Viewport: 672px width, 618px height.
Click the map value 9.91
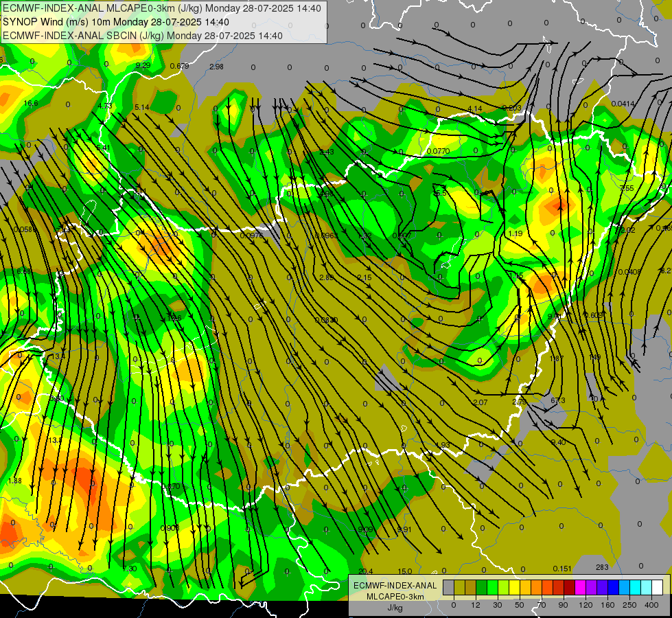[x=404, y=529]
